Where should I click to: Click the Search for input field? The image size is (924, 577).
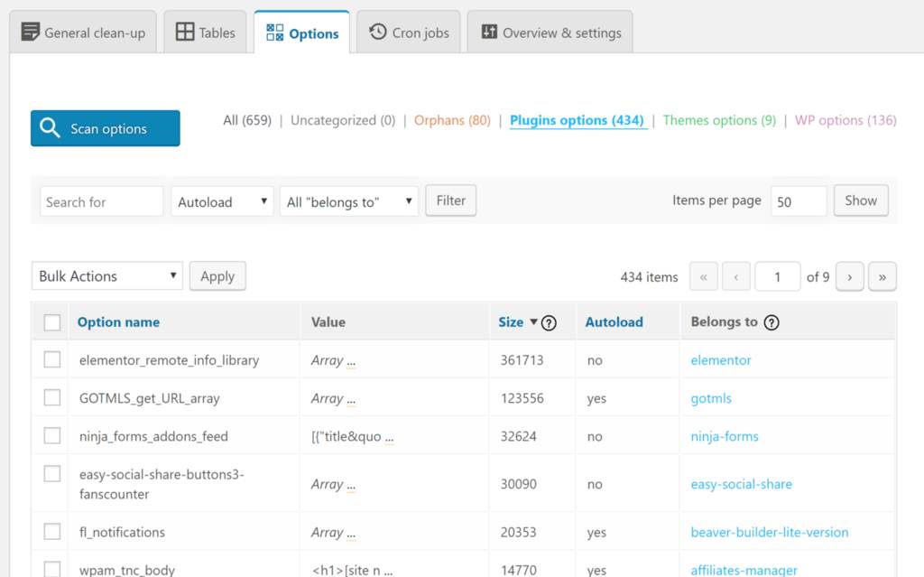(101, 201)
